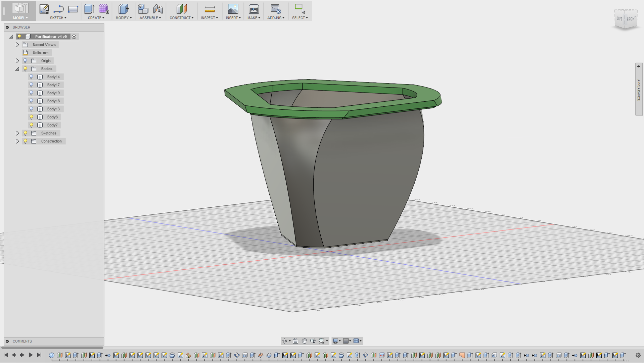Collapse the Bodies folder in browser
The width and height of the screenshot is (644, 363).
tap(17, 68)
